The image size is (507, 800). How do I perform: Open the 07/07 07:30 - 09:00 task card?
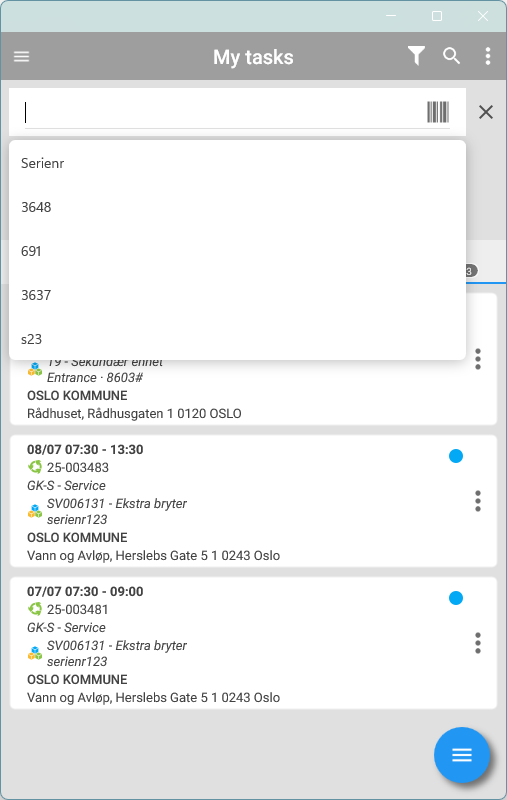[253, 643]
